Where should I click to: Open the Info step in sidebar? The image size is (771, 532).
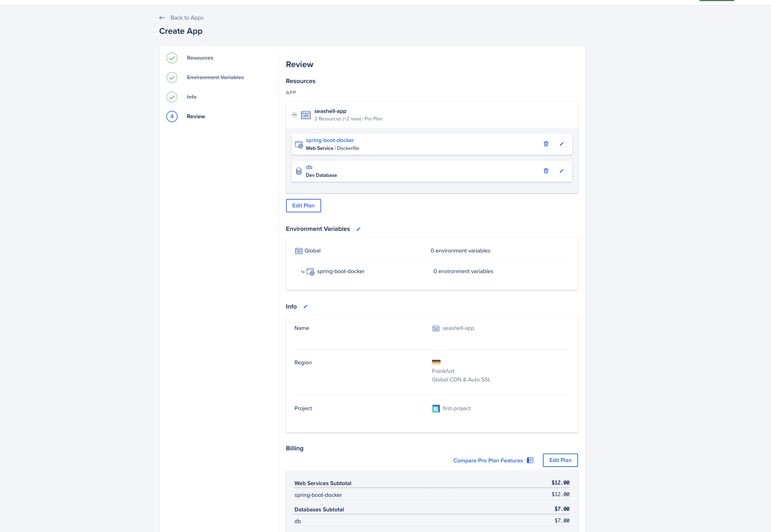click(x=192, y=97)
